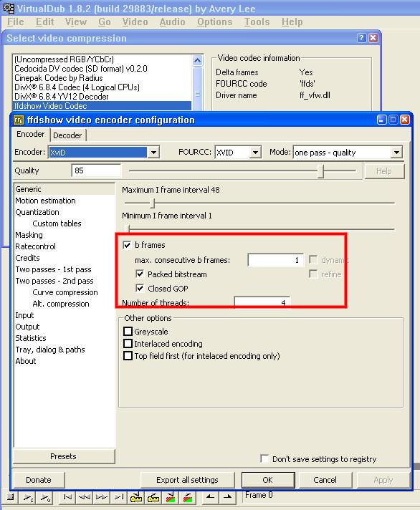Enable the Greyscale option

pos(128,332)
